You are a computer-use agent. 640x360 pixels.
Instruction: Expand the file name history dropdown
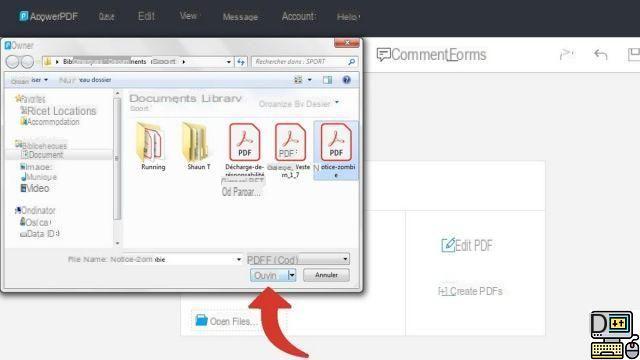point(239,259)
